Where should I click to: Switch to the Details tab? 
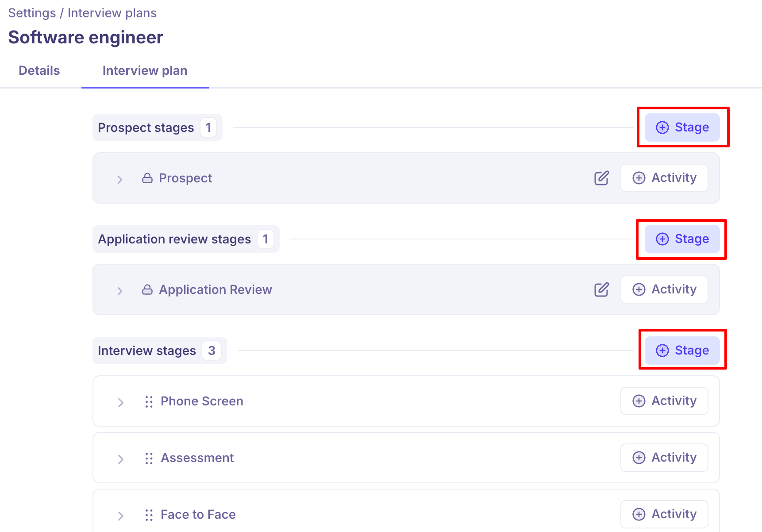[39, 71]
